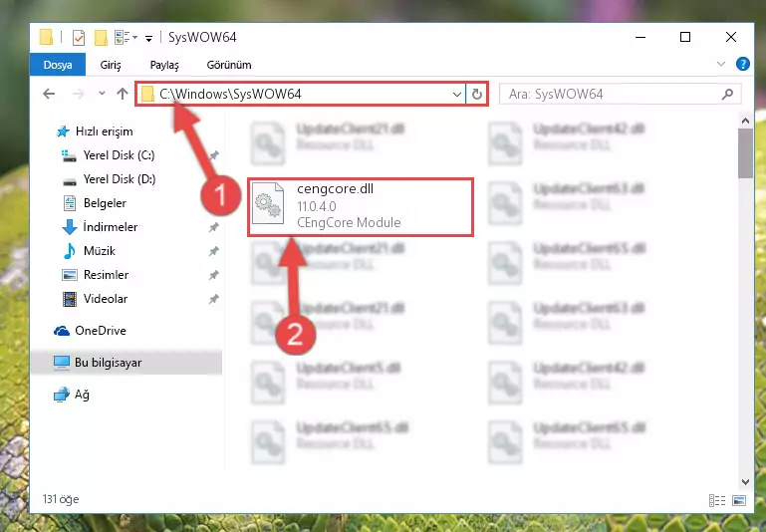Click the search magnifier icon
766x532 pixels.
click(x=727, y=94)
